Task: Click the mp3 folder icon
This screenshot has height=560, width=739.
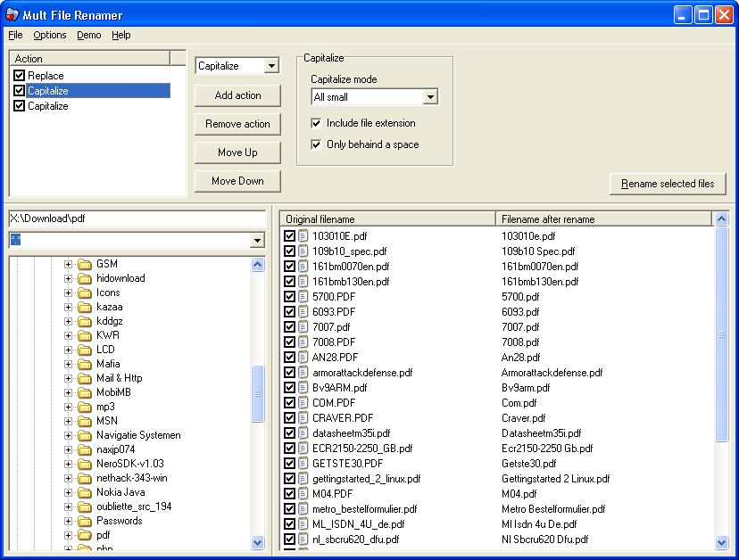Action: [x=87, y=406]
